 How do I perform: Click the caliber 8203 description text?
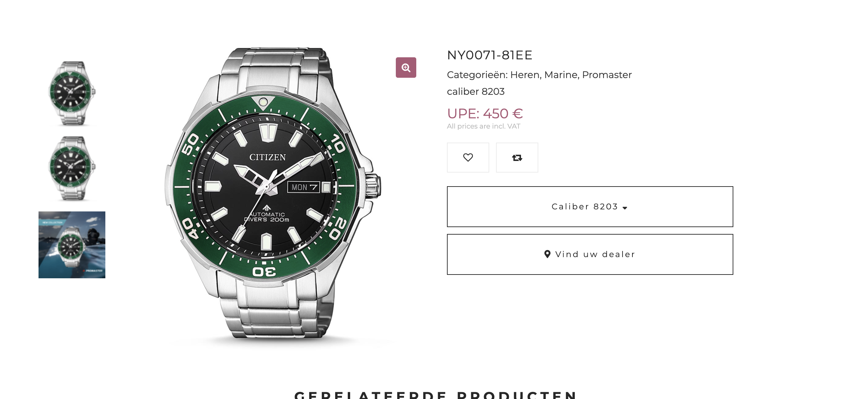[476, 91]
